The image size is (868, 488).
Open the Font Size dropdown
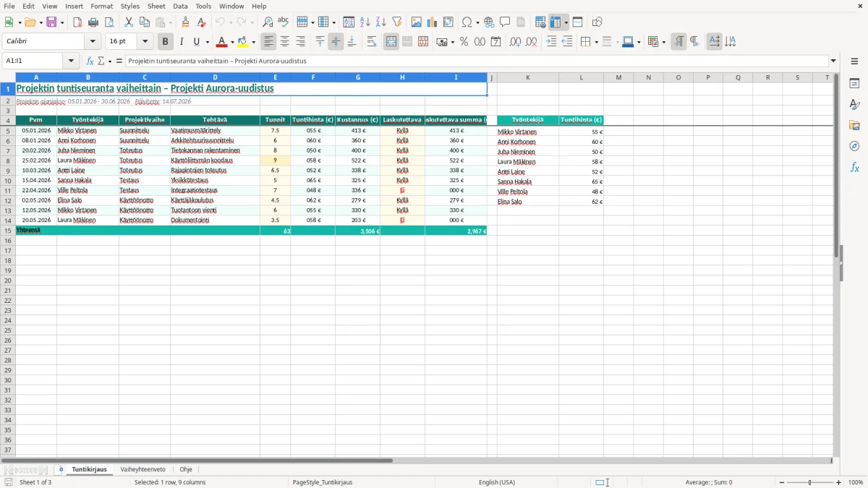pyautogui.click(x=145, y=42)
